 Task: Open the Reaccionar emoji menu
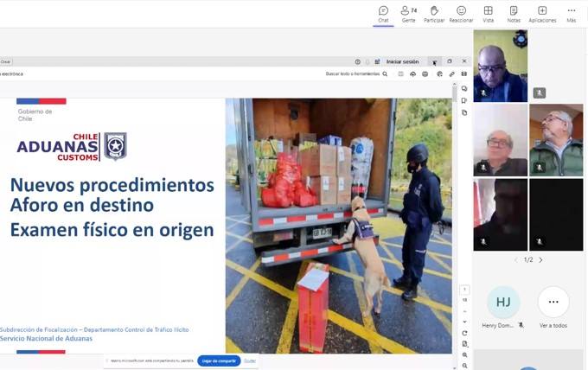click(461, 14)
